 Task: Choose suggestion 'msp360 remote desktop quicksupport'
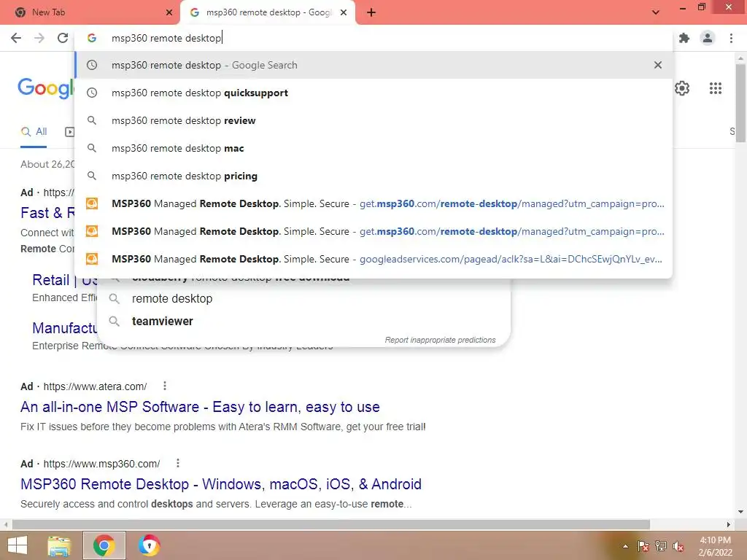tap(374, 93)
